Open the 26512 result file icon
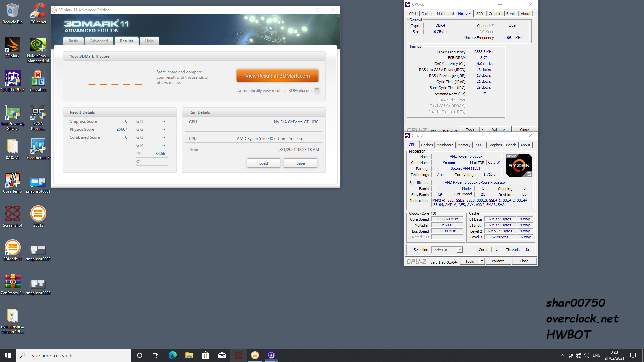644x362 pixels. click(38, 217)
